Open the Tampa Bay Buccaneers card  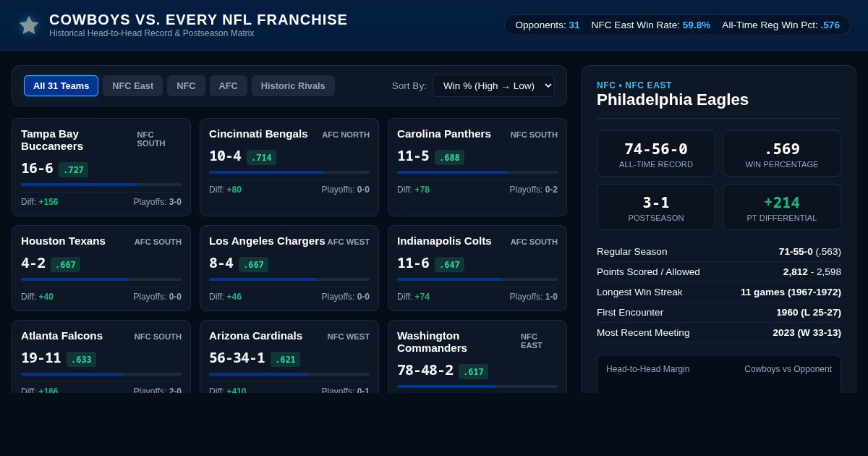[x=101, y=167]
